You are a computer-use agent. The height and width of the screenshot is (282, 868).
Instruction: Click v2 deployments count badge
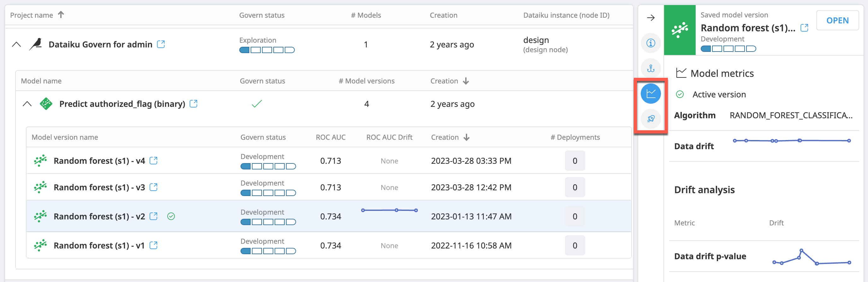pyautogui.click(x=575, y=216)
